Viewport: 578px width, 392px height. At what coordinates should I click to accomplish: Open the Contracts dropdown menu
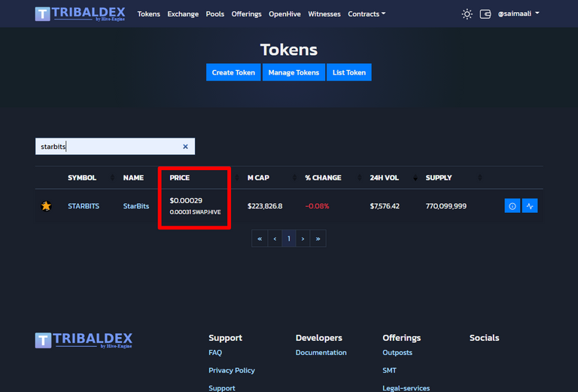367,14
